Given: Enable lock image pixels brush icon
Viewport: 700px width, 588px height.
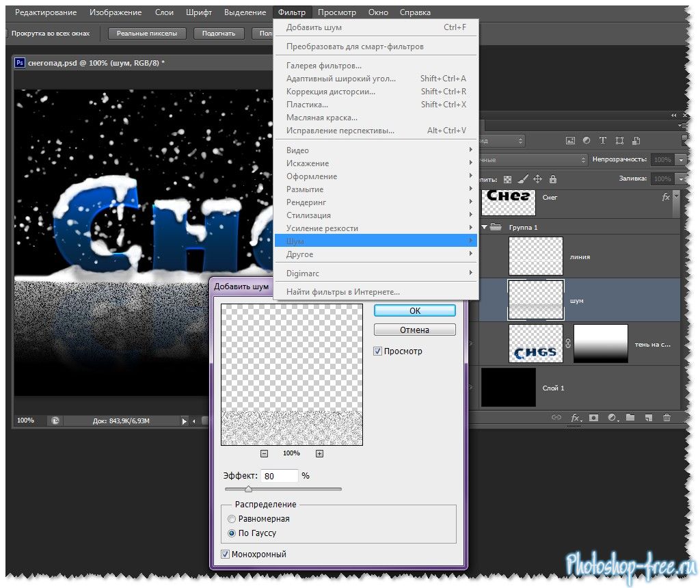Looking at the screenshot, I should point(523,179).
